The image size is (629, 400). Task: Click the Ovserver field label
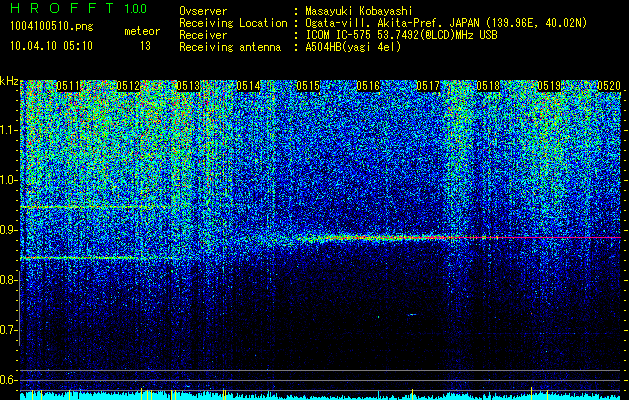tap(203, 11)
